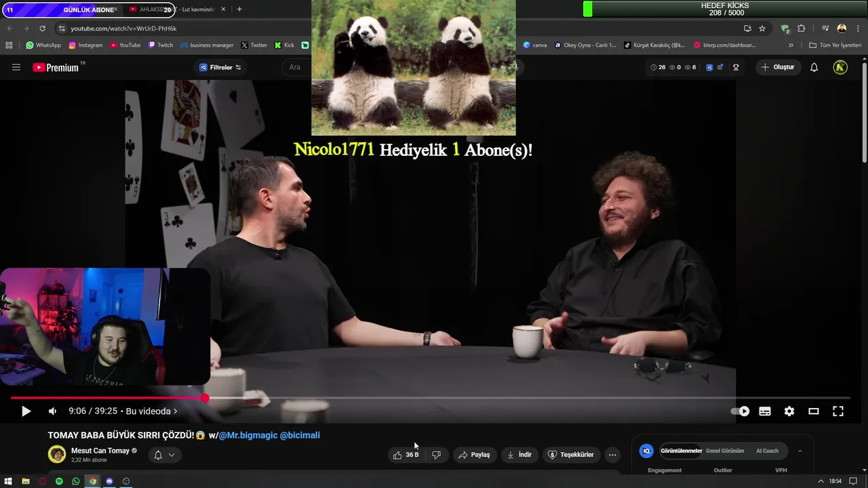Screen dimensions: 868x488
Task: Open the player settings gear
Action: tap(789, 411)
